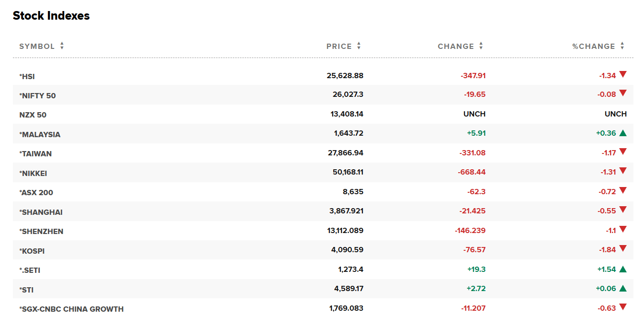Open the NZX 50 index link
The image size is (644, 328).
point(33,115)
